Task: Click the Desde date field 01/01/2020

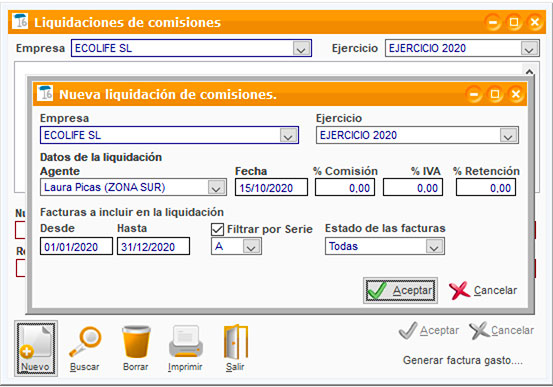Action: (x=77, y=246)
